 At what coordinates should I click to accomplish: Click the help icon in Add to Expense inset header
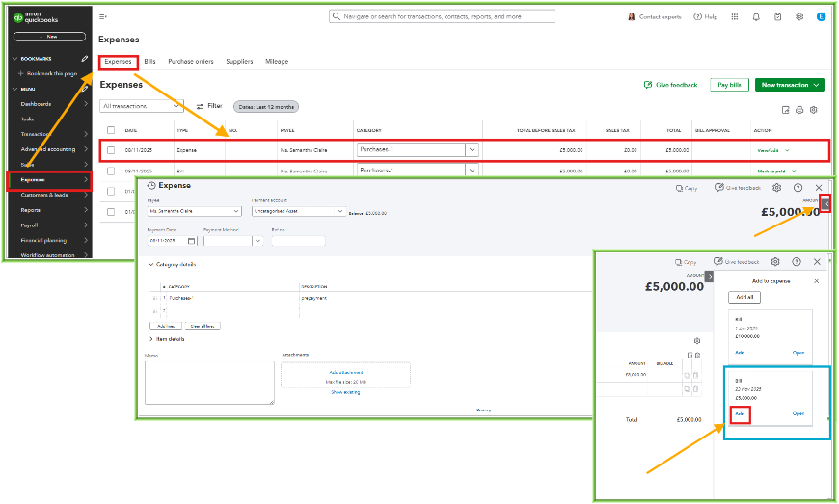click(797, 261)
